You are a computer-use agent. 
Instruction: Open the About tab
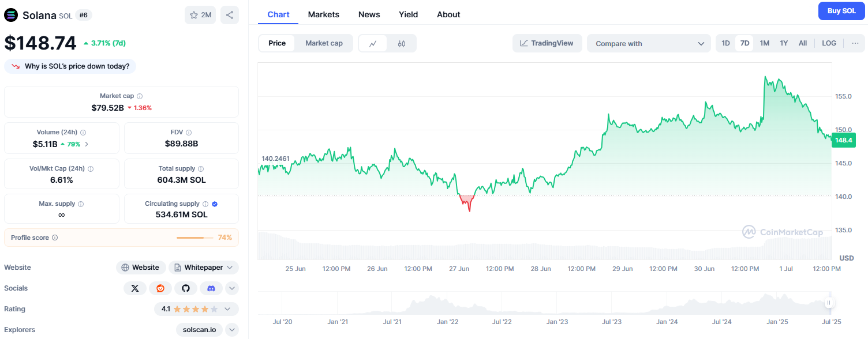pyautogui.click(x=448, y=14)
